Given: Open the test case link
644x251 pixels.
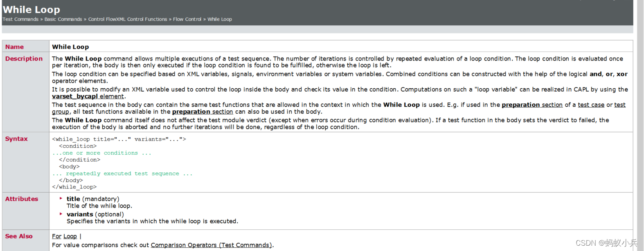Looking at the screenshot, I should tap(591, 105).
